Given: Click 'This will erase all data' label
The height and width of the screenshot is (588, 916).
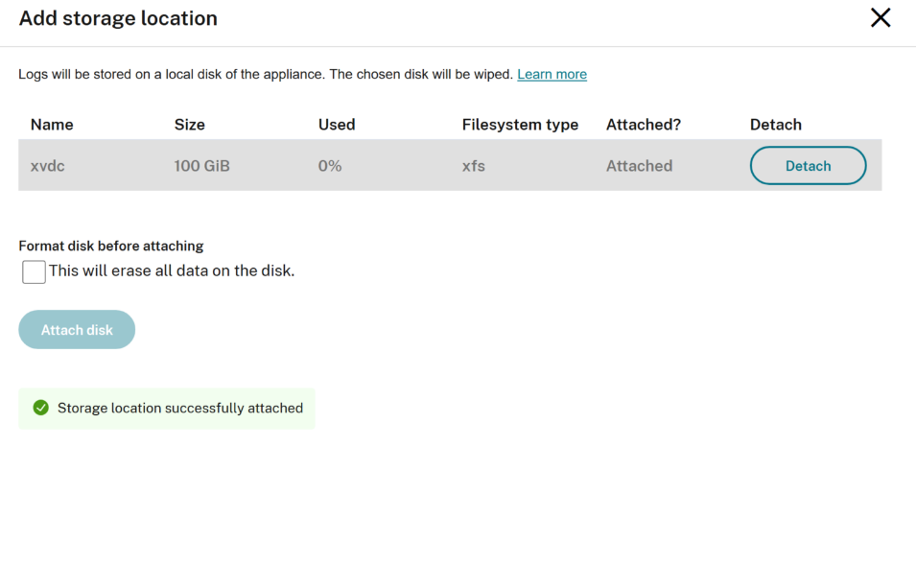Looking at the screenshot, I should coord(172,270).
